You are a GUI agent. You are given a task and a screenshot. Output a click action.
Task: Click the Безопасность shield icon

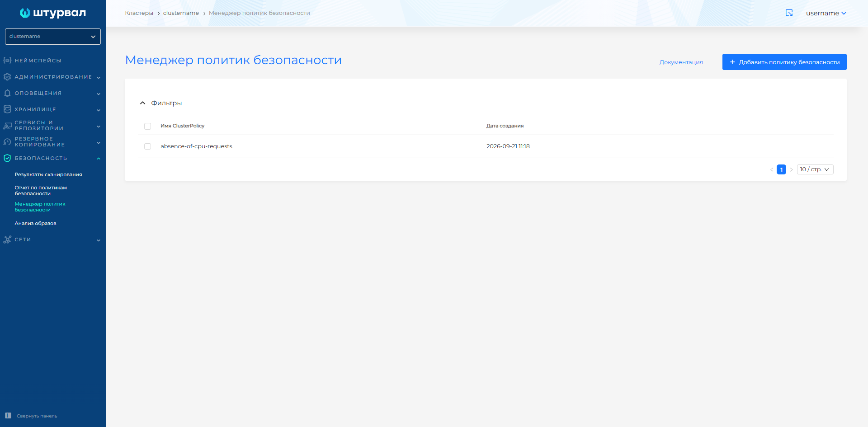(7, 158)
